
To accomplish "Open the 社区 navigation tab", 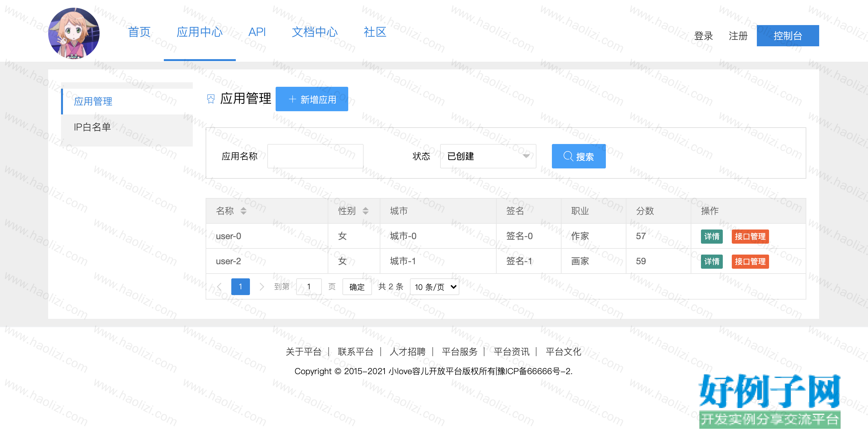I will tap(375, 32).
